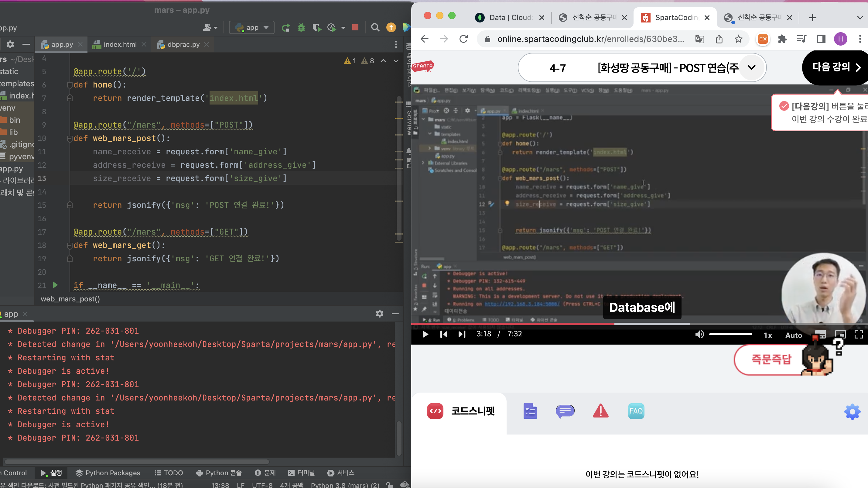
Task: Change playback speed 1x
Action: tap(767, 335)
